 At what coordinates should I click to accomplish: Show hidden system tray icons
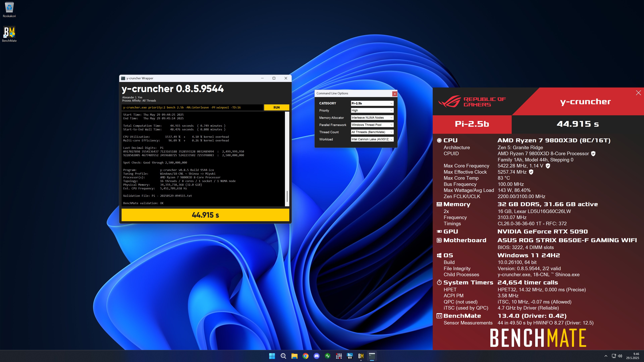click(606, 356)
